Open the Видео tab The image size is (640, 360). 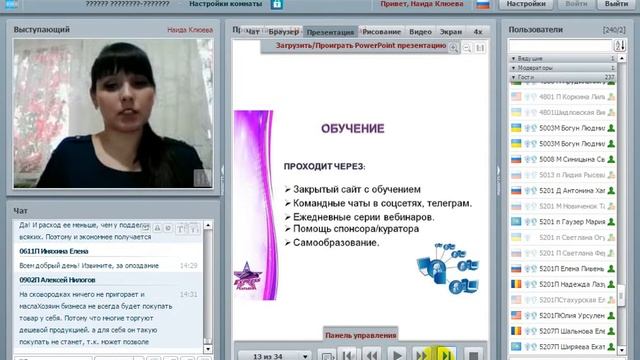tap(420, 32)
